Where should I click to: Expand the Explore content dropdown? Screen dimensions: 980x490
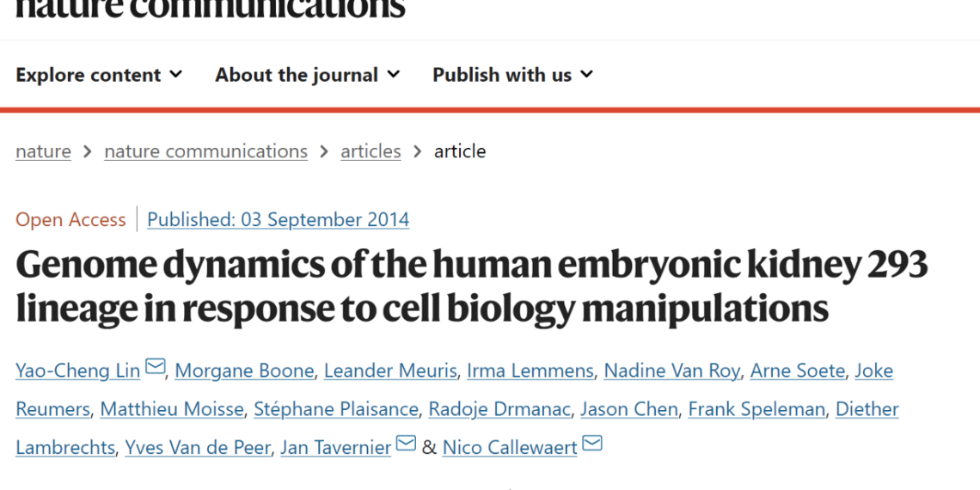click(x=99, y=75)
